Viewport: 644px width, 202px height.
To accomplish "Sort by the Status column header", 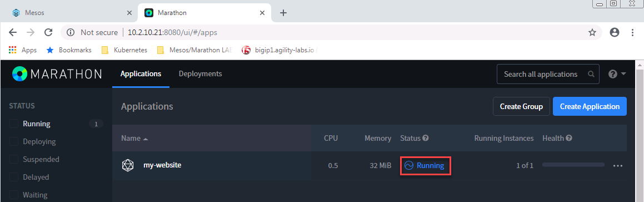I will 410,138.
